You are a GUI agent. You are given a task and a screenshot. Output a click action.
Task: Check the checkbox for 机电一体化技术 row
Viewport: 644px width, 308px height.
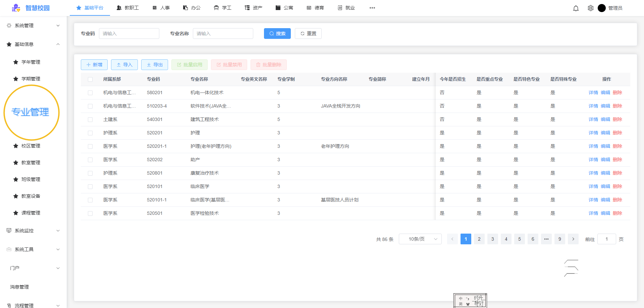[90, 93]
